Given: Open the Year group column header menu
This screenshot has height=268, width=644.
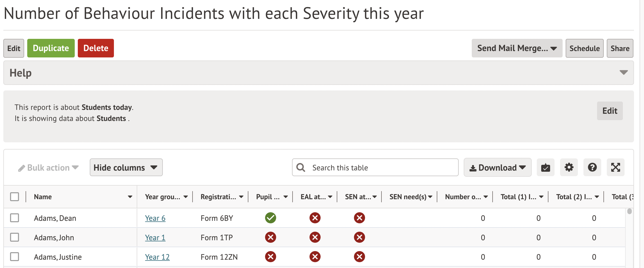Looking at the screenshot, I should [186, 197].
